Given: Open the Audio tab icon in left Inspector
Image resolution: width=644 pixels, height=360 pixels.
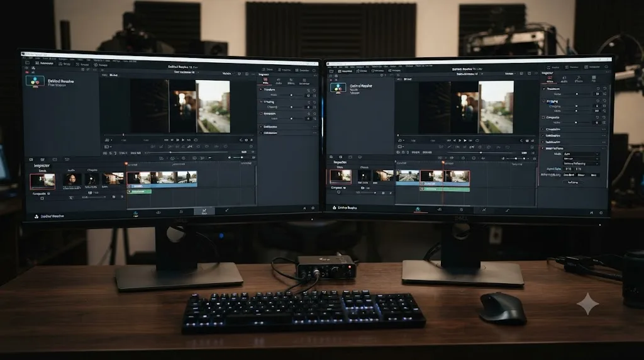Looking at the screenshot, I should pyautogui.click(x=279, y=81).
